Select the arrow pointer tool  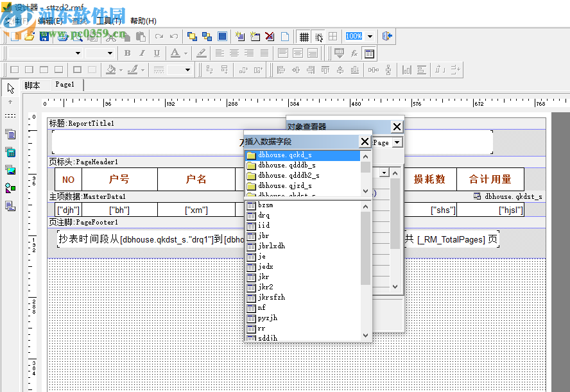click(10, 88)
